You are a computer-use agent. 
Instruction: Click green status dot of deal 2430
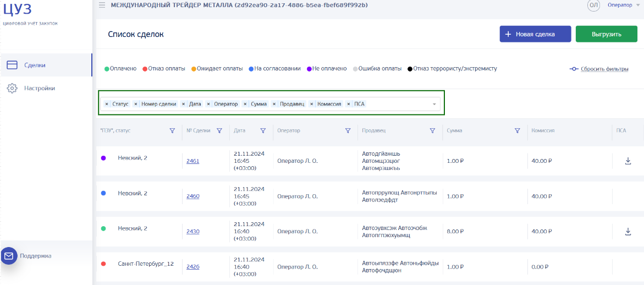coord(103,228)
